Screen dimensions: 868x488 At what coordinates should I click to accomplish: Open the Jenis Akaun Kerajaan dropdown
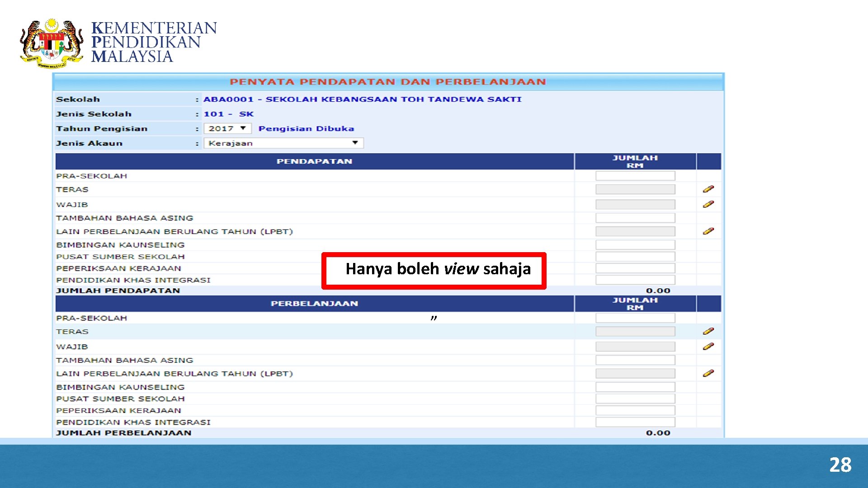tap(283, 143)
